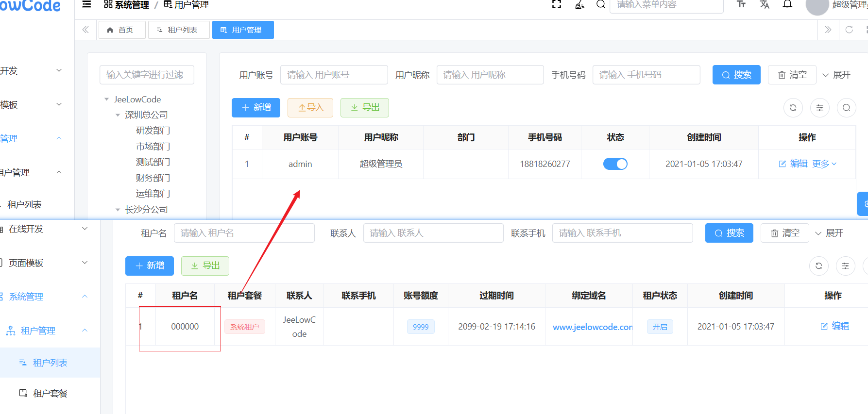The image size is (868, 414).
Task: Refresh the user table with round icon
Action: [793, 108]
